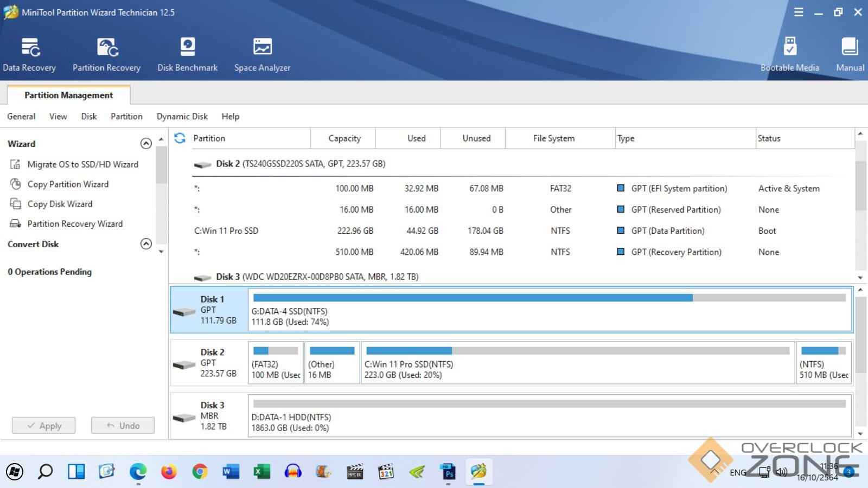Open Photoshop from the taskbar
Screen dimensions: 868x488
(x=448, y=472)
